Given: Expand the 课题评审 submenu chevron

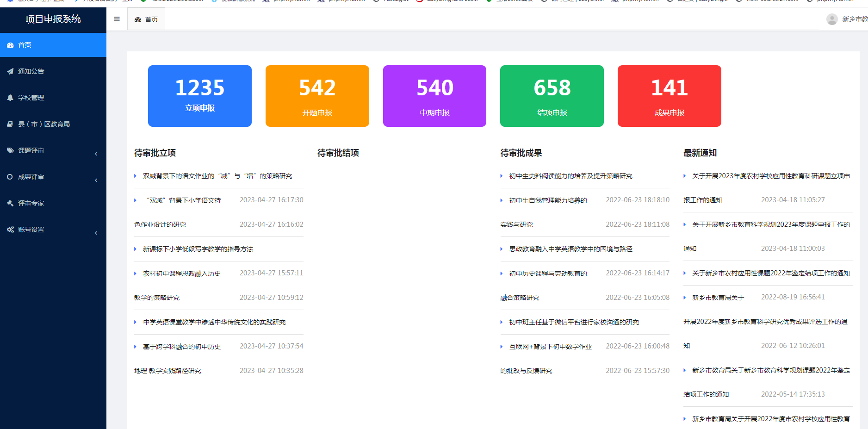Looking at the screenshot, I should click(x=96, y=154).
